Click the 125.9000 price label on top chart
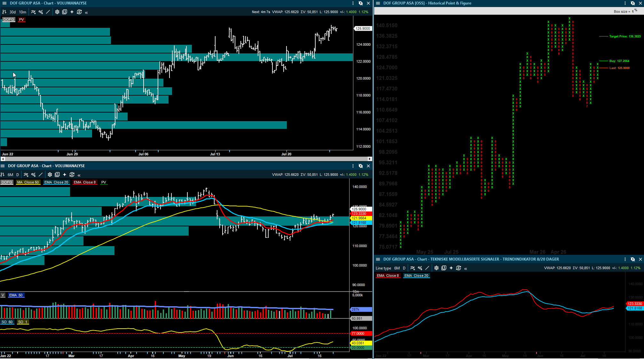Screen dimensions: 644x359 point(363,28)
